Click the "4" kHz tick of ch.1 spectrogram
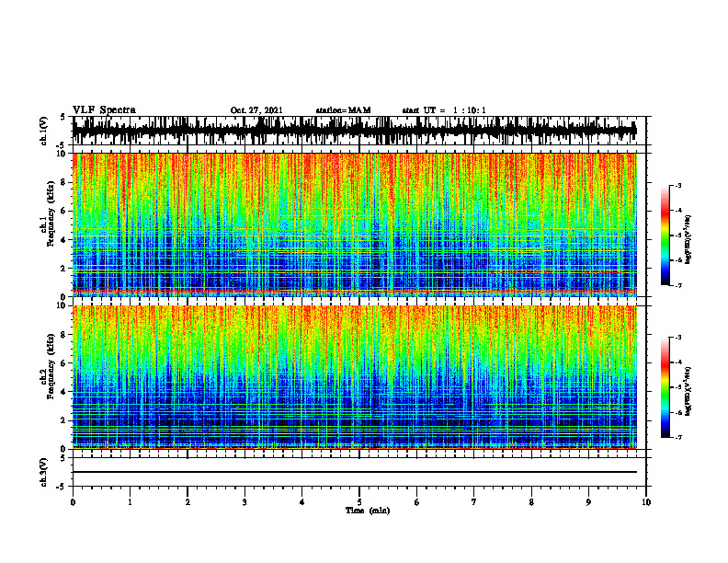Screen dimensions: 728x563 64,240
